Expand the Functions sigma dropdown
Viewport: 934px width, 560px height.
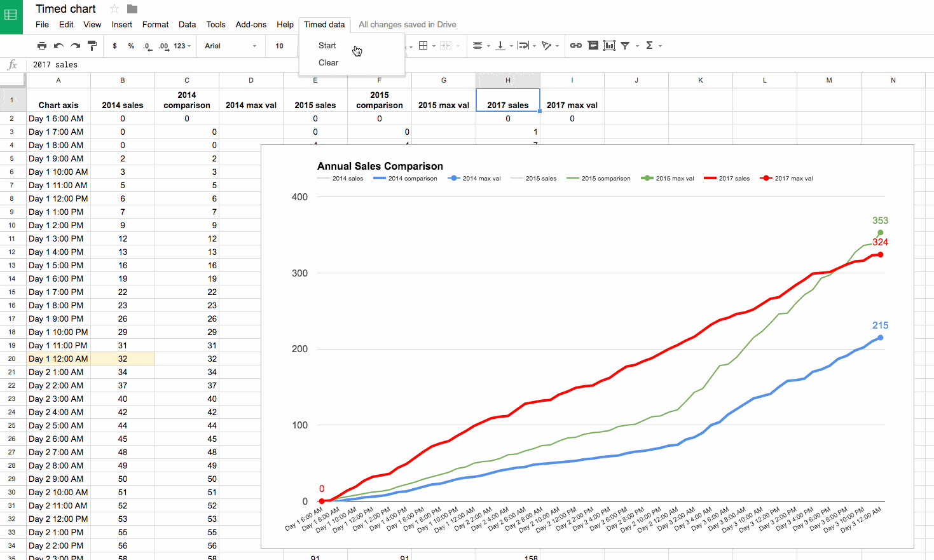(x=654, y=46)
